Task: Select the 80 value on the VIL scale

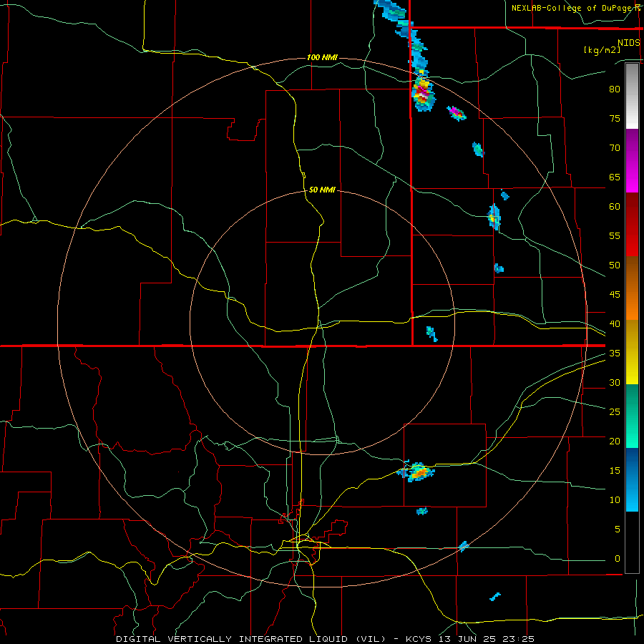Action: (615, 89)
